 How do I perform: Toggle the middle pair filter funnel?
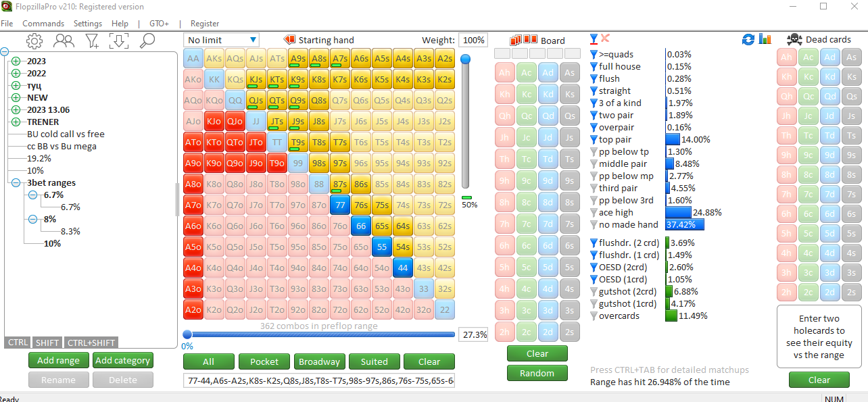pos(594,164)
